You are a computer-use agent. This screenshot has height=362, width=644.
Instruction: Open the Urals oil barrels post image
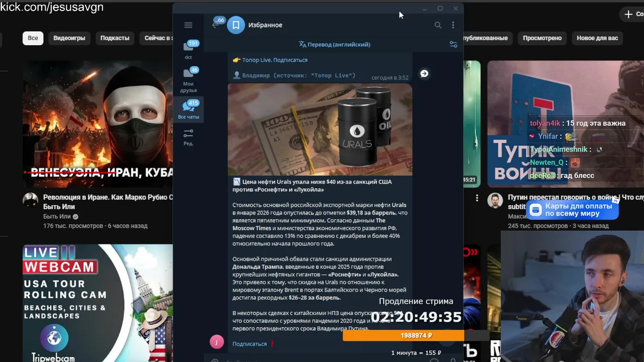320,129
